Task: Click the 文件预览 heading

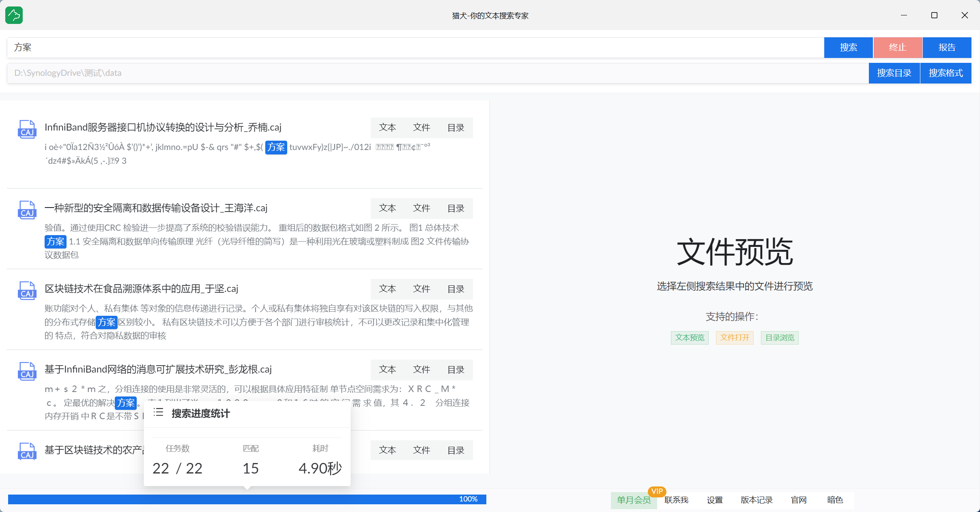Action: click(x=735, y=252)
